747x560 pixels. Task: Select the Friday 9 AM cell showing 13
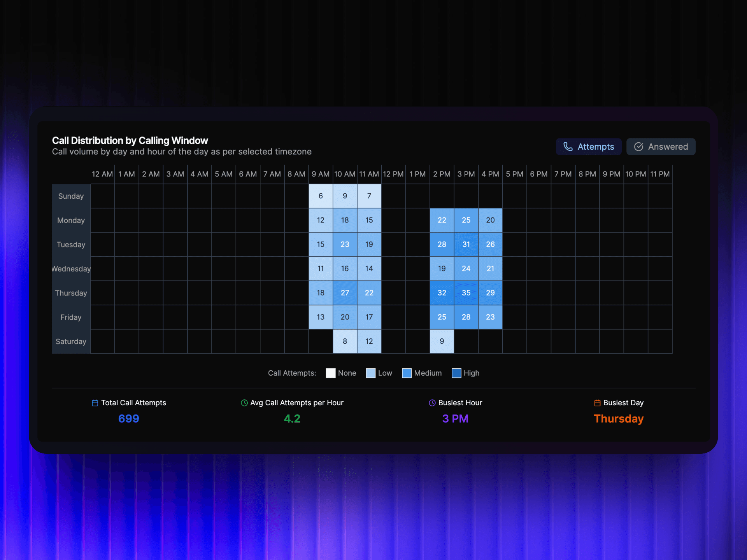321,317
